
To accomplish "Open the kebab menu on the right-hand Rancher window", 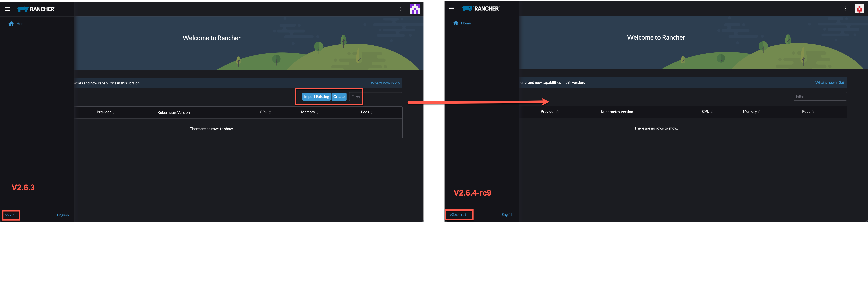I will [845, 8].
